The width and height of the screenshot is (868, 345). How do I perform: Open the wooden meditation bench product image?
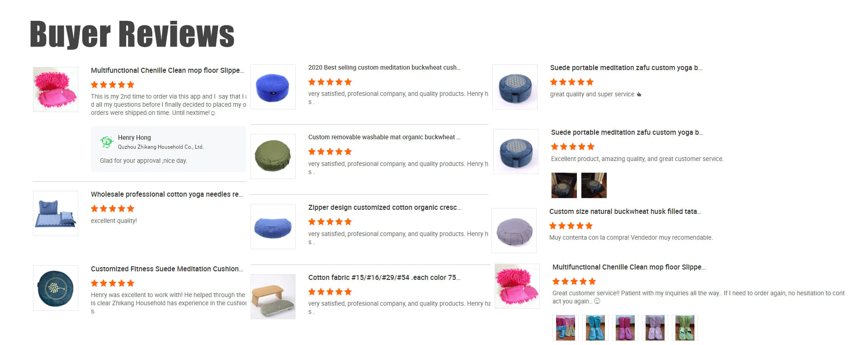(x=273, y=297)
